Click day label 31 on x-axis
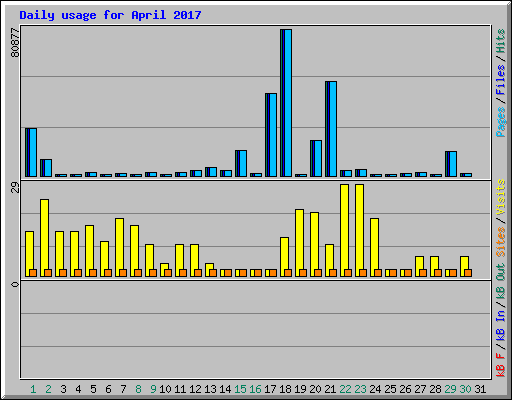This screenshot has width=512, height=400. (480, 389)
